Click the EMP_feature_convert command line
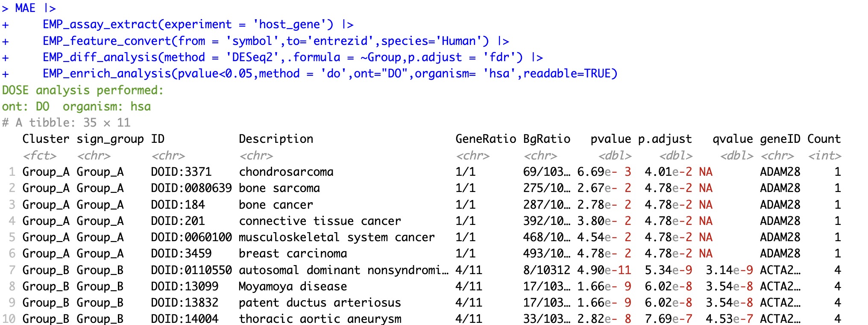 point(276,41)
